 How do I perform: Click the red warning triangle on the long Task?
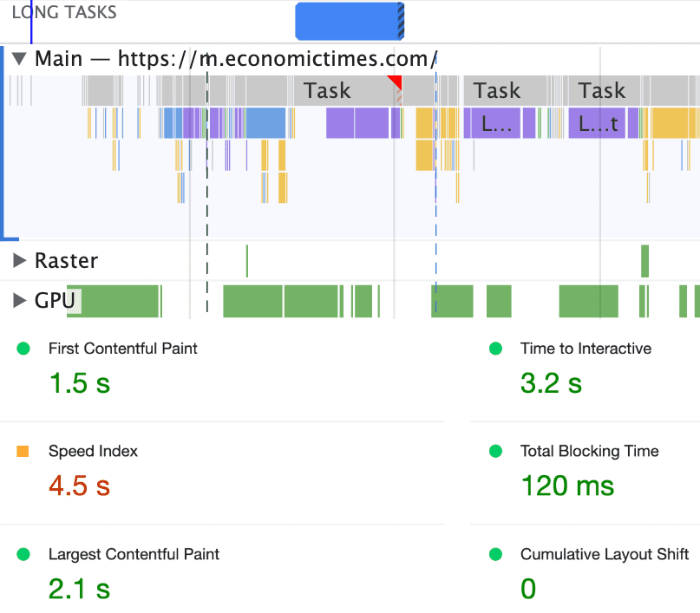coord(396,82)
